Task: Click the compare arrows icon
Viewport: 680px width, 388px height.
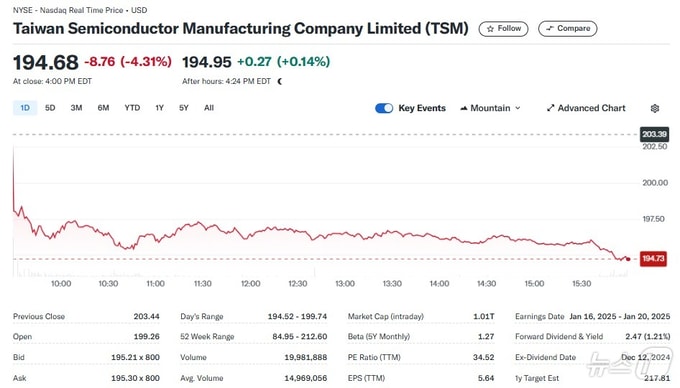Action: [x=550, y=29]
